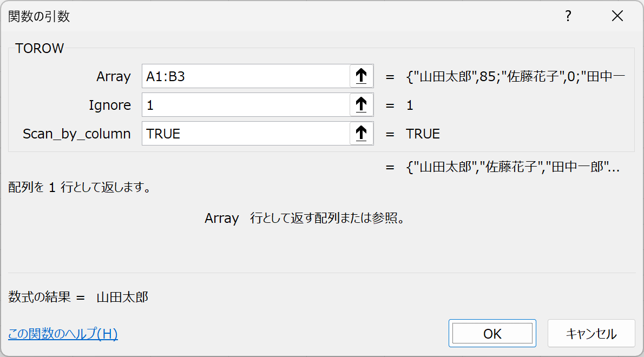This screenshot has width=644, height=357.
Task: Click the Array argument label
Action: [113, 77]
